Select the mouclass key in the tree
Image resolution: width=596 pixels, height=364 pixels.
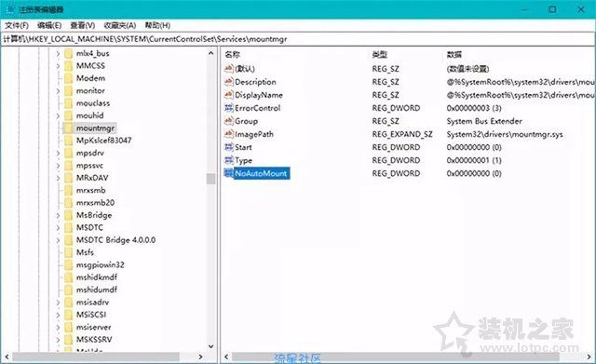click(x=93, y=103)
